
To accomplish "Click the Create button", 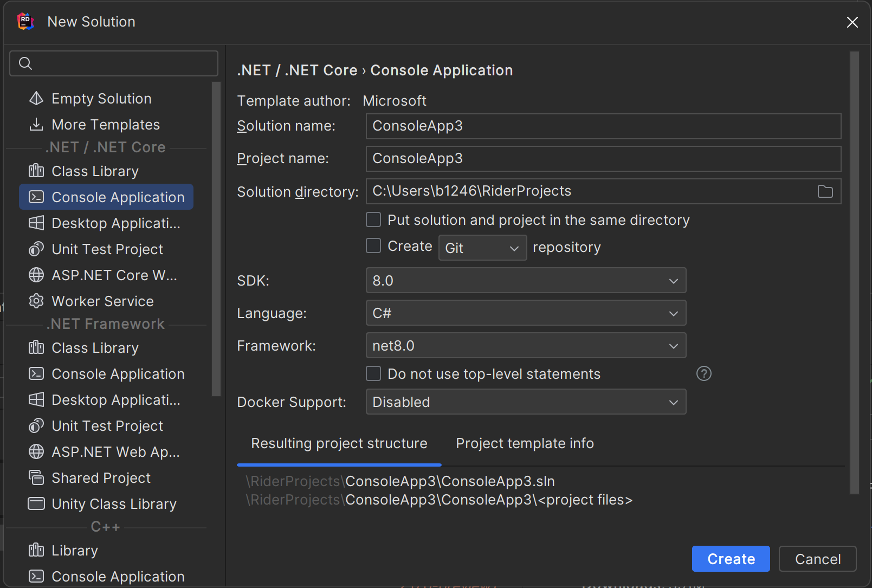I will coord(731,559).
